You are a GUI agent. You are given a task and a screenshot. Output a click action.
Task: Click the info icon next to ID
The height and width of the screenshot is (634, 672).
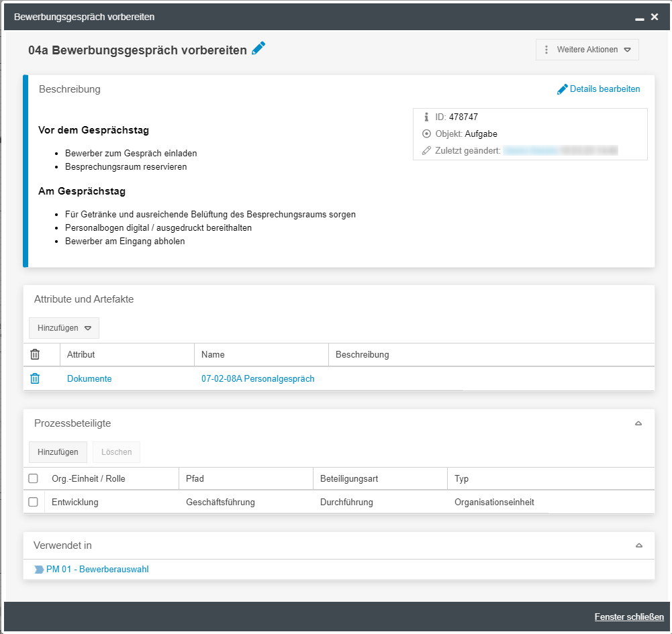click(x=426, y=117)
